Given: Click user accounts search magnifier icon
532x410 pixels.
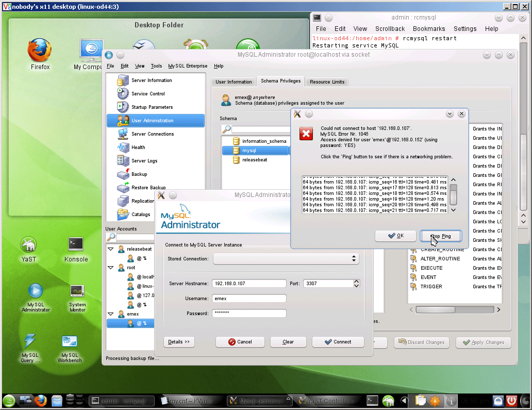Looking at the screenshot, I should pyautogui.click(x=111, y=237).
